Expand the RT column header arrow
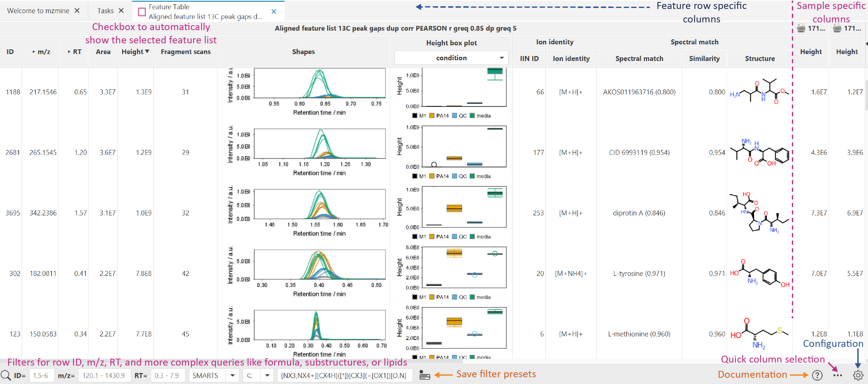868x384 pixels. click(69, 52)
